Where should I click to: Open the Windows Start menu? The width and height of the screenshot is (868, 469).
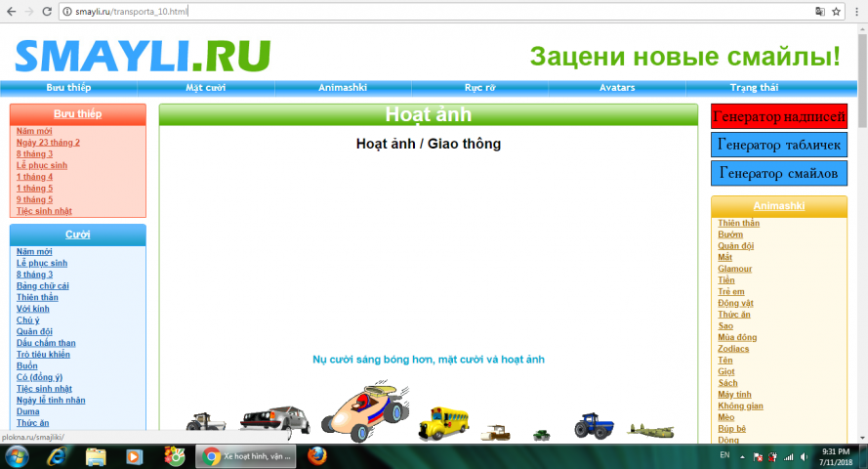[x=17, y=456]
